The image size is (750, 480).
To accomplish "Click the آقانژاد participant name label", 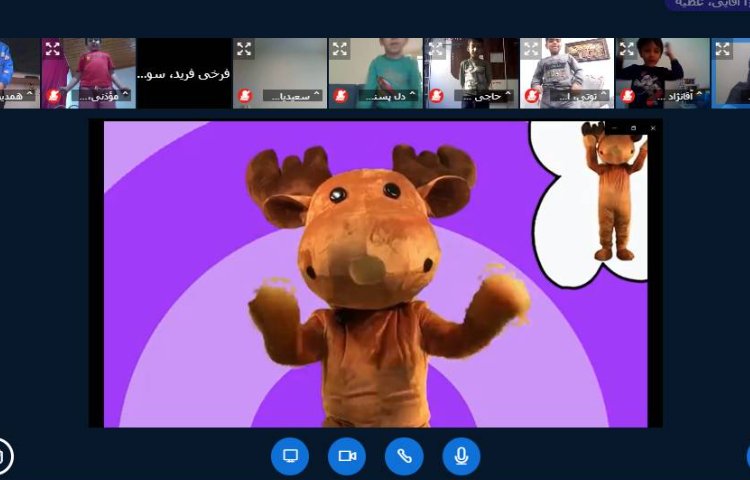I will click(678, 96).
